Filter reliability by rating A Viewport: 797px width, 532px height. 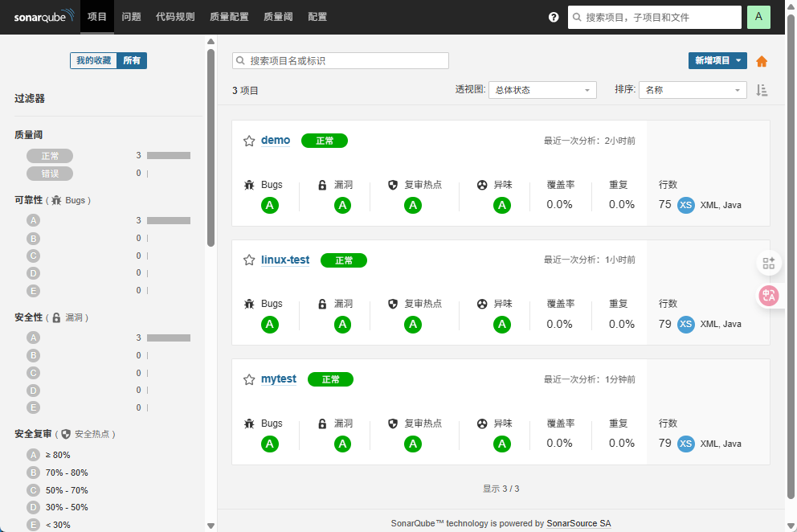33,221
